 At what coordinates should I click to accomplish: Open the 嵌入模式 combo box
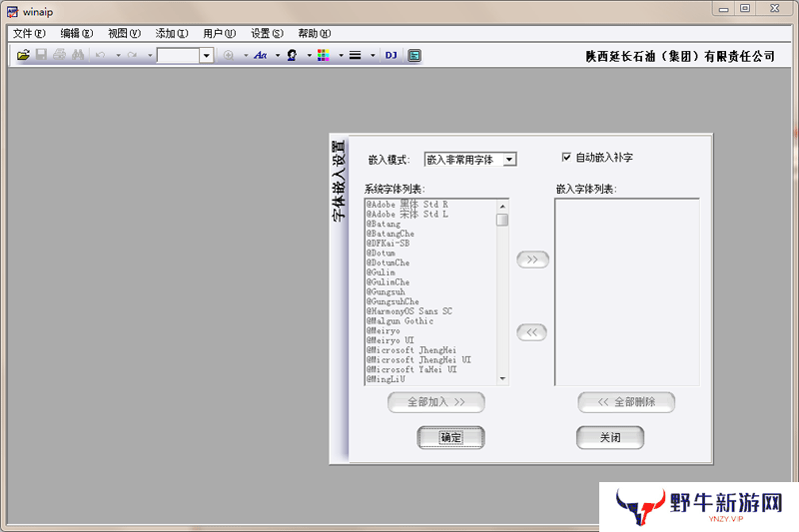click(x=470, y=160)
